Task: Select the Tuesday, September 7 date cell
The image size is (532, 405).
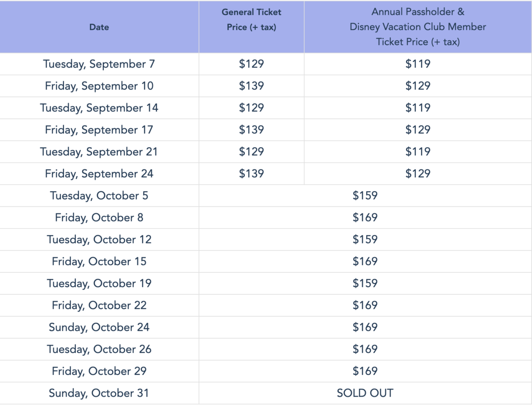Action: click(x=99, y=64)
